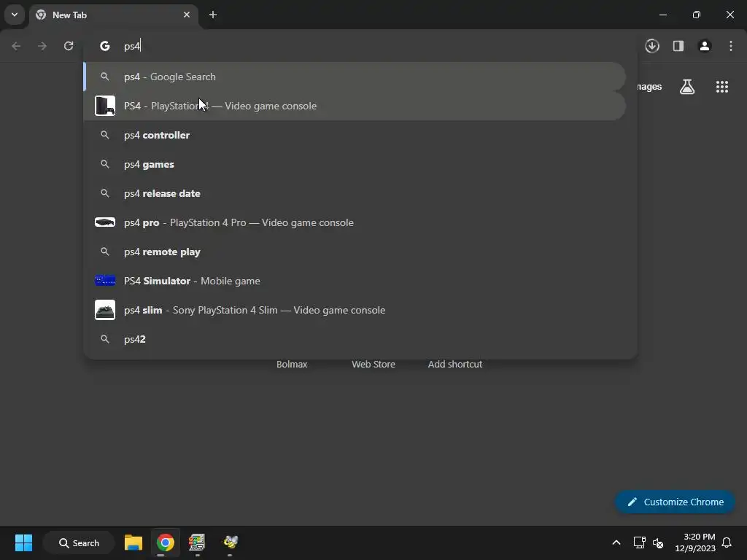
Task: Select the 'ps42' suggestion
Action: (x=355, y=339)
